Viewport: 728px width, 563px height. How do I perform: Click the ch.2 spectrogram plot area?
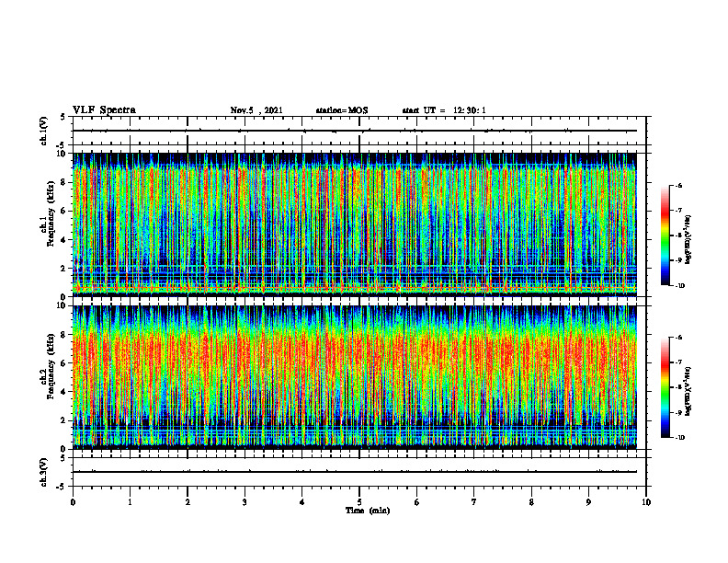click(355, 377)
